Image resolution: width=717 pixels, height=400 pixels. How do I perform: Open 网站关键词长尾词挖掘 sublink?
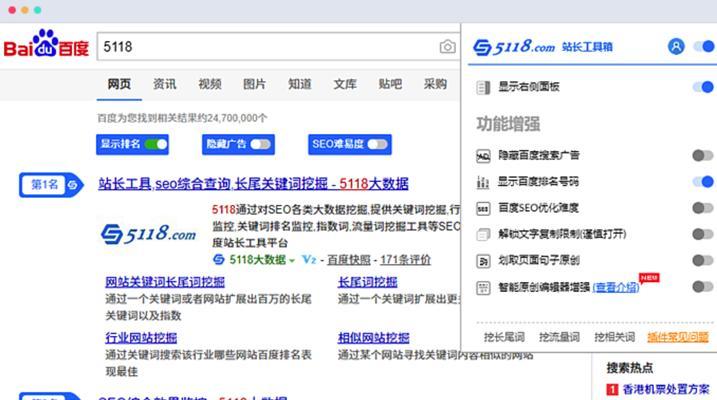[165, 282]
